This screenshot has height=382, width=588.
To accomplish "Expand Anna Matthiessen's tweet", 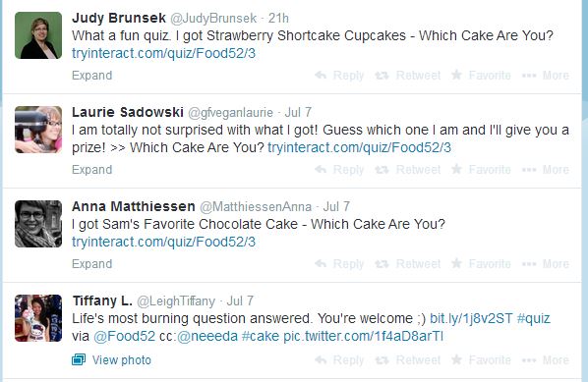I will pyautogui.click(x=91, y=263).
